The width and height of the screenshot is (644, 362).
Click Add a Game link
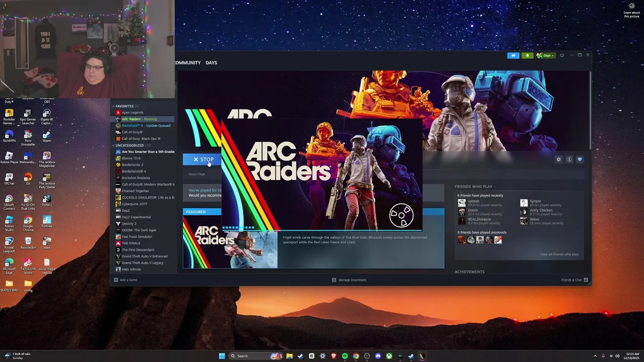pyautogui.click(x=126, y=280)
